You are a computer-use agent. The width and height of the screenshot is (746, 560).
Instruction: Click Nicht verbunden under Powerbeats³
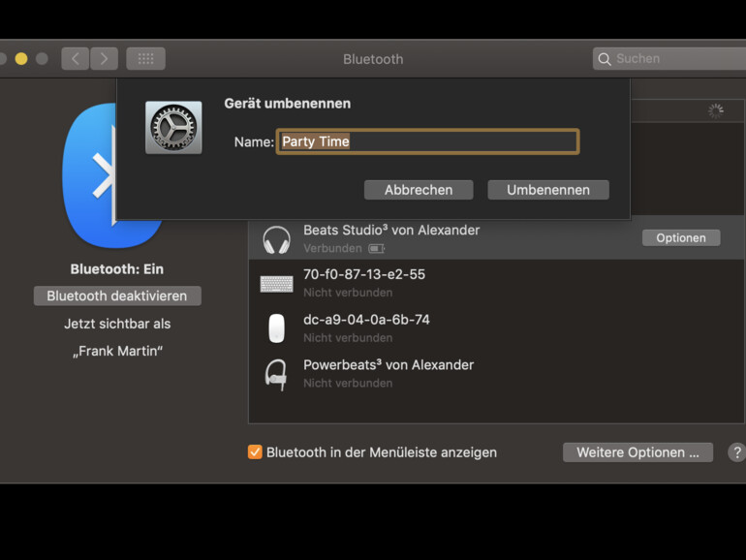click(x=348, y=383)
